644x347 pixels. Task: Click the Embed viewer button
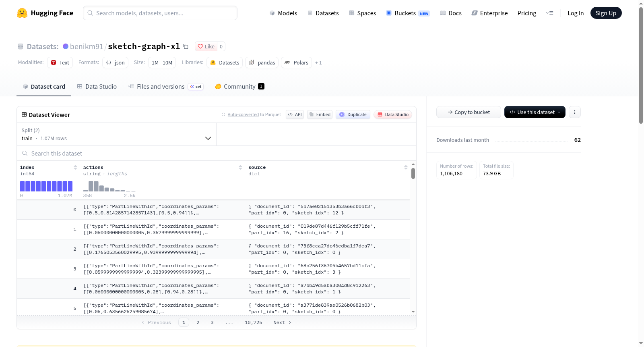320,114
